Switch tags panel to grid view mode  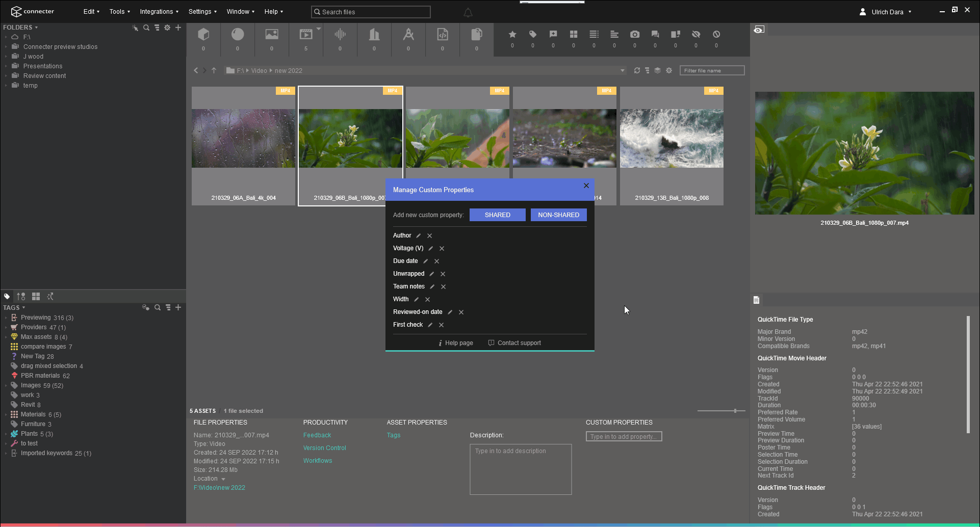pos(36,296)
